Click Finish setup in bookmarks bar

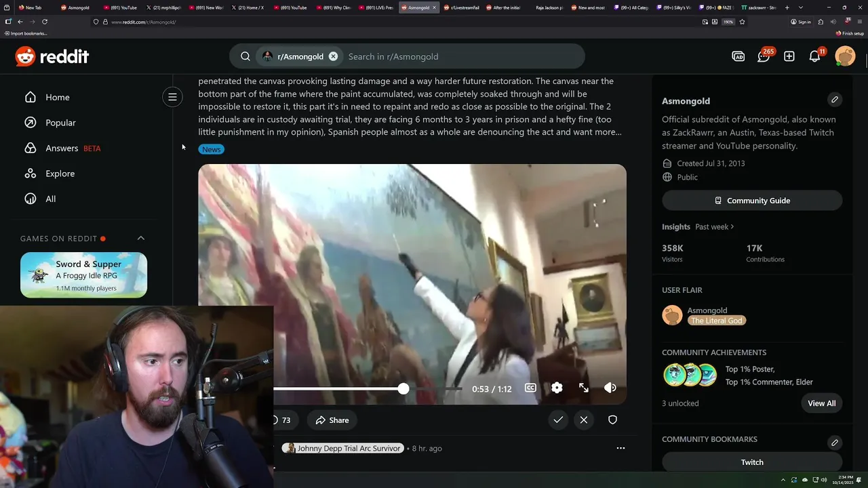pyautogui.click(x=850, y=33)
